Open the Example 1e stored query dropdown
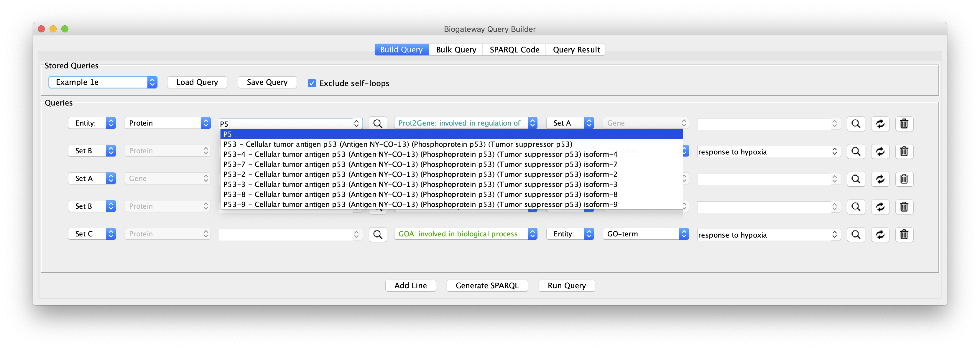 pyautogui.click(x=103, y=82)
